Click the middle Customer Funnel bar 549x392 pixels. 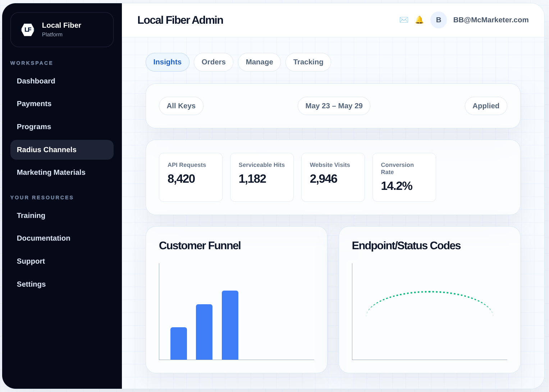click(204, 332)
